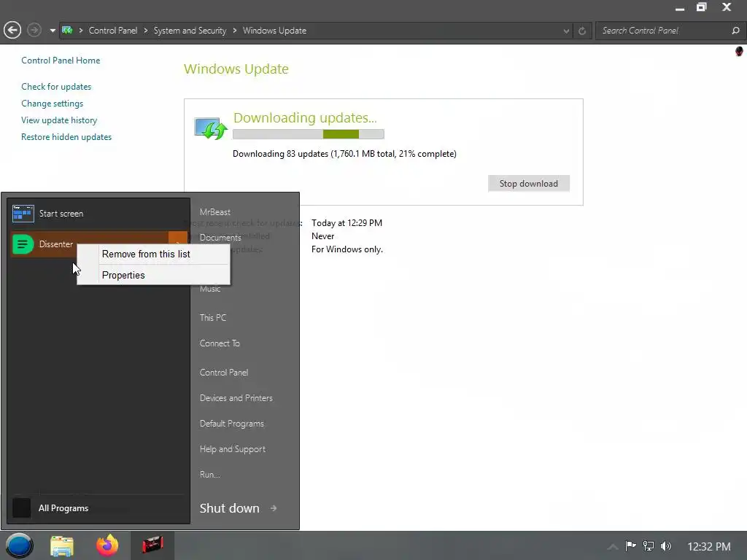Click the Forward navigation arrow
The image size is (747, 560).
coord(34,31)
